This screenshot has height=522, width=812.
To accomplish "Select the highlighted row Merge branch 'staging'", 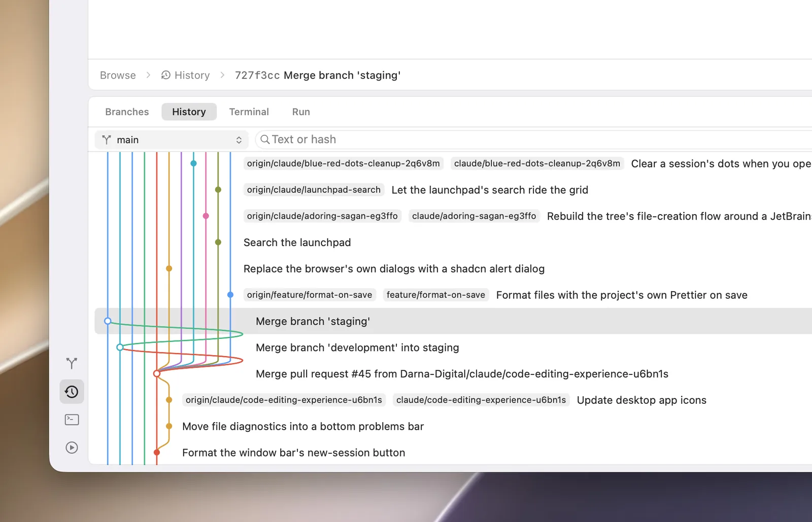I will (453, 321).
